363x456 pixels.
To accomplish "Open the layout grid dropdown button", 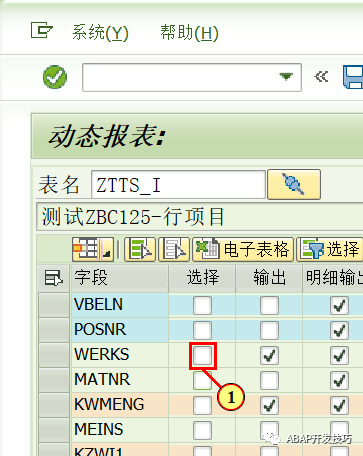I will click(93, 249).
